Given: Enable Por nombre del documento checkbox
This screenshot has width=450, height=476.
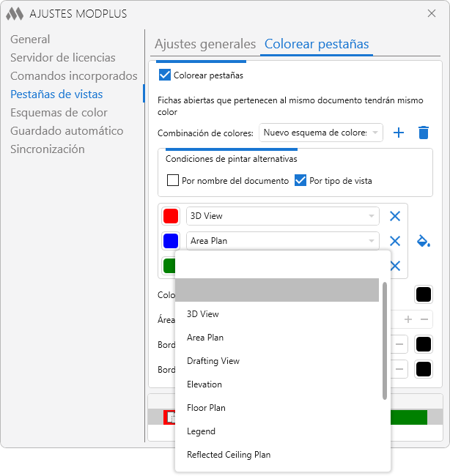Looking at the screenshot, I should pos(172,180).
